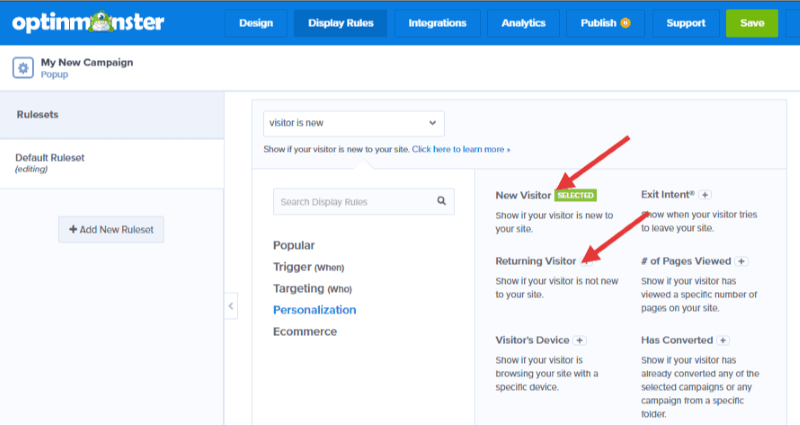Click the OptinMonster logo
The image size is (800, 425).
pyautogui.click(x=88, y=22)
